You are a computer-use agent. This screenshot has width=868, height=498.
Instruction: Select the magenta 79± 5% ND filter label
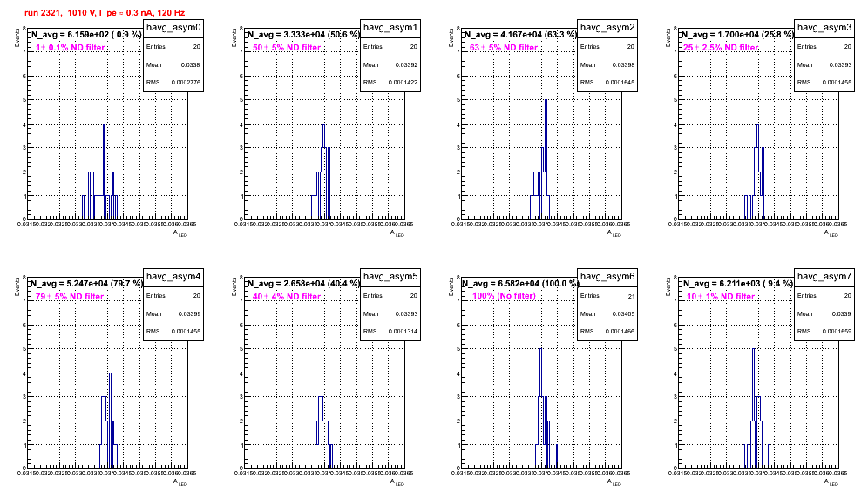click(x=70, y=297)
